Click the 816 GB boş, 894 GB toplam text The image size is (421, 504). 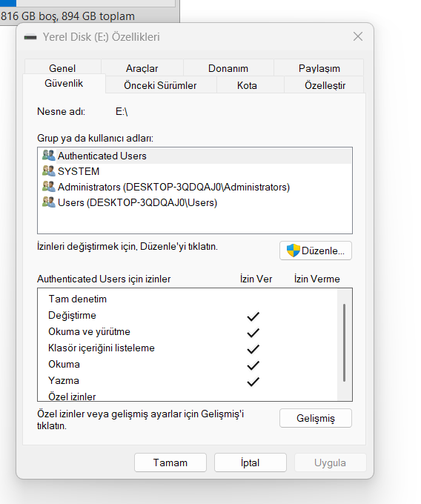(67, 16)
